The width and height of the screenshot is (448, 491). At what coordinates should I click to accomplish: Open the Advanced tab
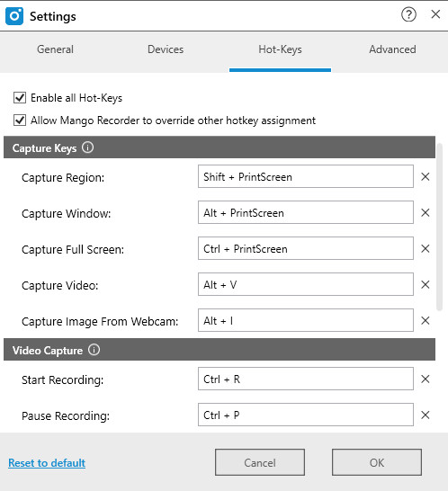tap(392, 49)
